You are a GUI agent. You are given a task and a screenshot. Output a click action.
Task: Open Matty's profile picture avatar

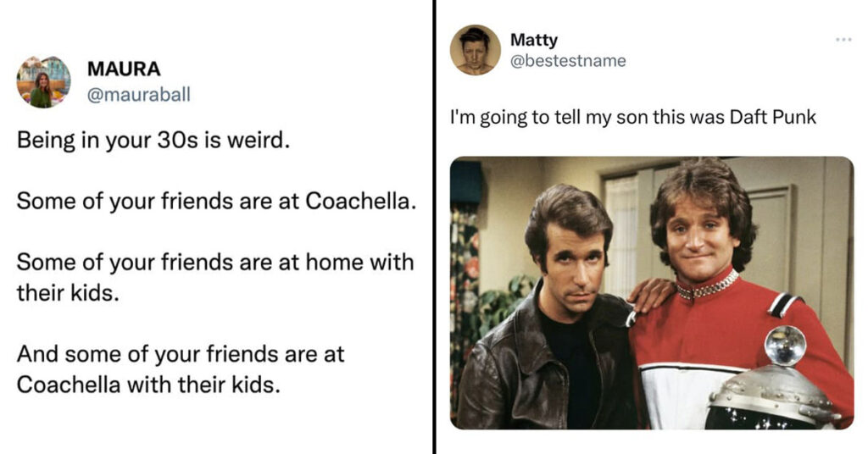476,50
